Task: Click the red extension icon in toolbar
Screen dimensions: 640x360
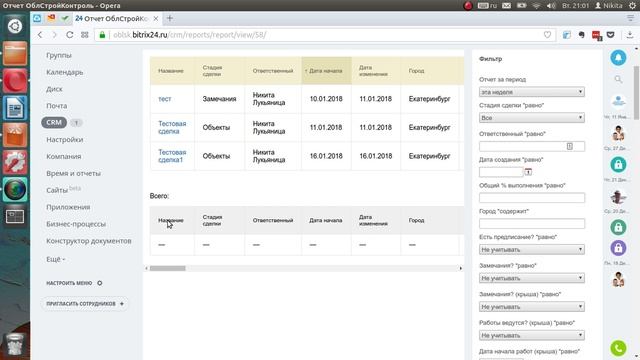Action: tap(596, 36)
